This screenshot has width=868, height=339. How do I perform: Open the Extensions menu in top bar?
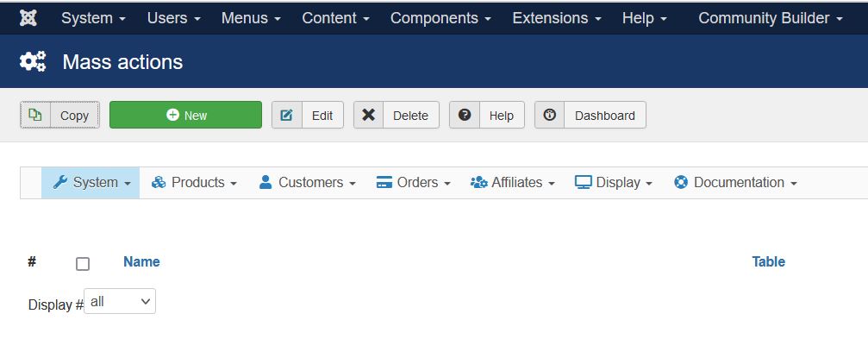tap(557, 18)
